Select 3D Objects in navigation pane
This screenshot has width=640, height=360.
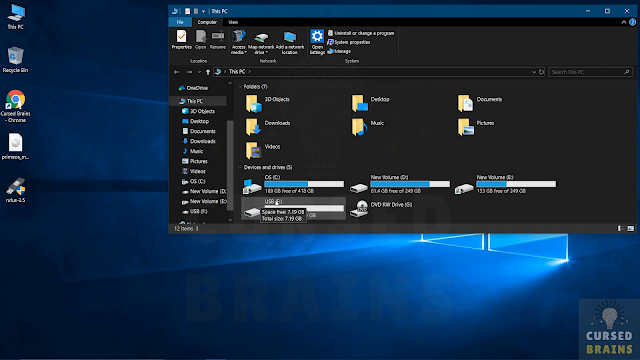[202, 111]
